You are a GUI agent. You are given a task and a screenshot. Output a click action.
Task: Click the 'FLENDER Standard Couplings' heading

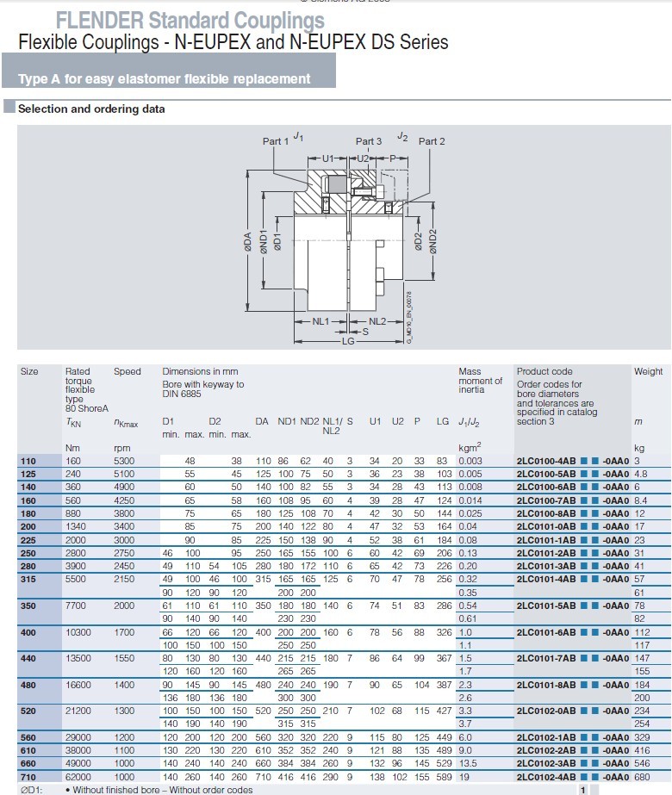[x=190, y=21]
